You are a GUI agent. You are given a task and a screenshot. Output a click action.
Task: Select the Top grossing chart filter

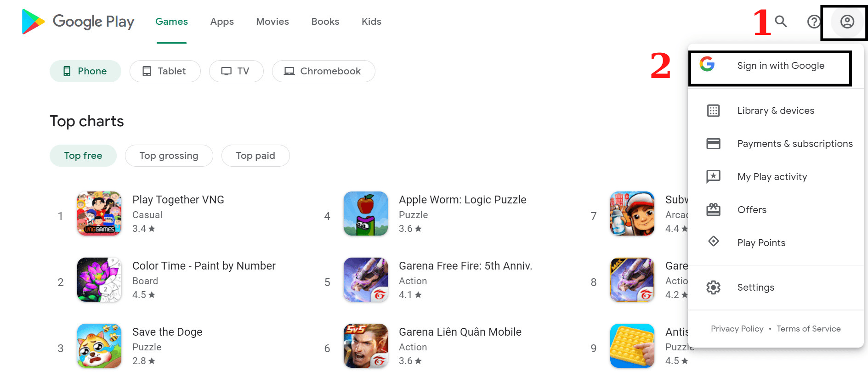[169, 155]
